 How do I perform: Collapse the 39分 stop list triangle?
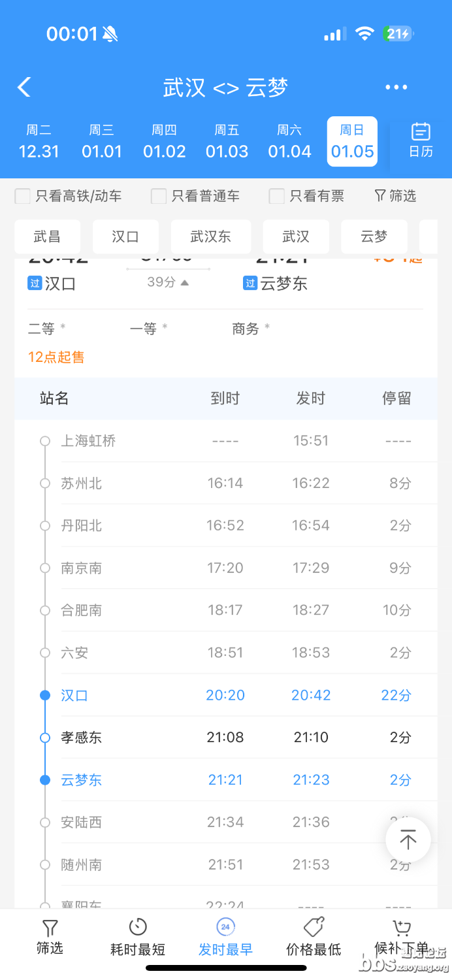(185, 282)
